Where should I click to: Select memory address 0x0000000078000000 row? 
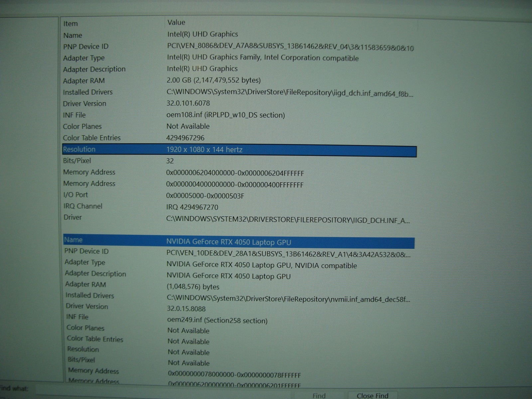click(239, 373)
